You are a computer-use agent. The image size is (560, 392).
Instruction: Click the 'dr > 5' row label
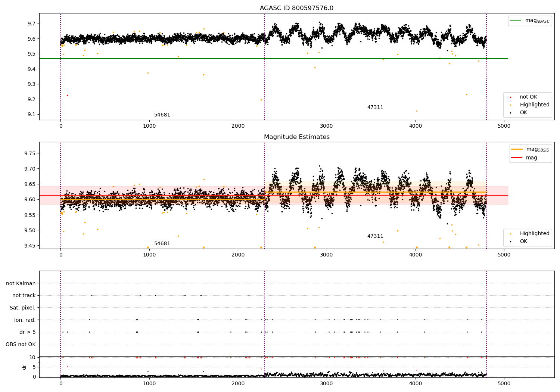[x=28, y=332]
